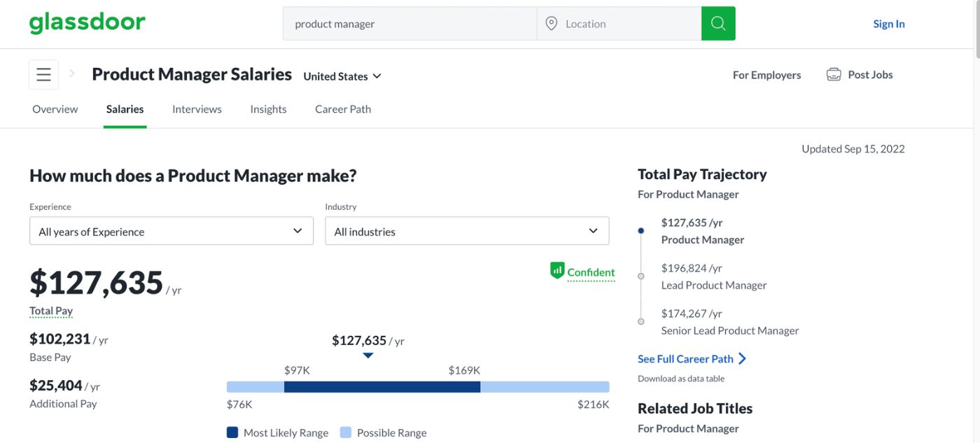This screenshot has width=980, height=443.
Task: Select the Product Manager trajectory dot
Action: pyautogui.click(x=640, y=230)
